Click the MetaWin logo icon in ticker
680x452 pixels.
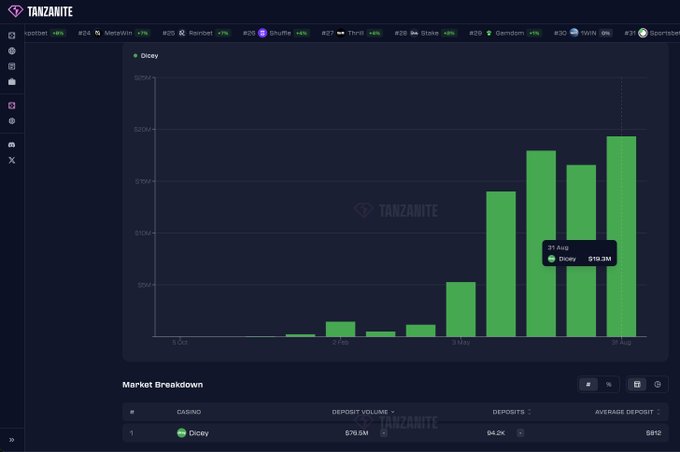click(x=98, y=33)
